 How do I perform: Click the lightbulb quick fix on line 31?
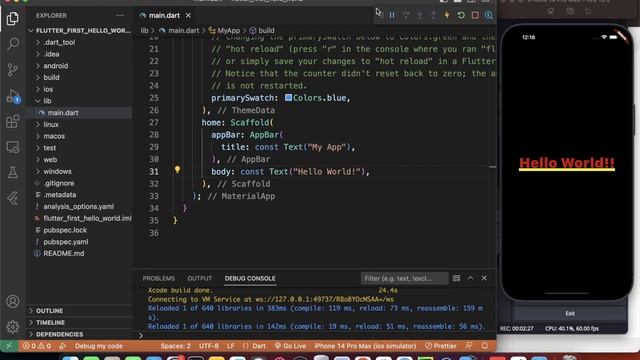(177, 169)
